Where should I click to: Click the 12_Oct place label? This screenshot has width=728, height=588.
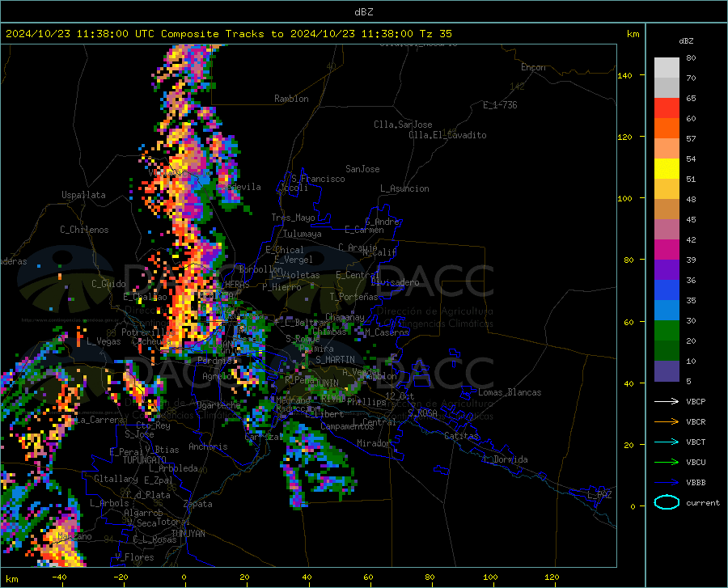point(400,396)
